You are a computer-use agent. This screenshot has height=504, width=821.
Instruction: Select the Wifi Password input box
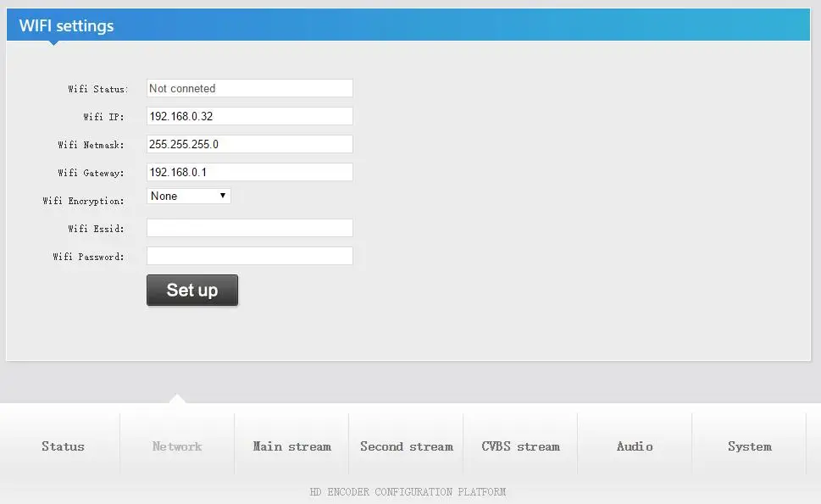[x=250, y=256]
